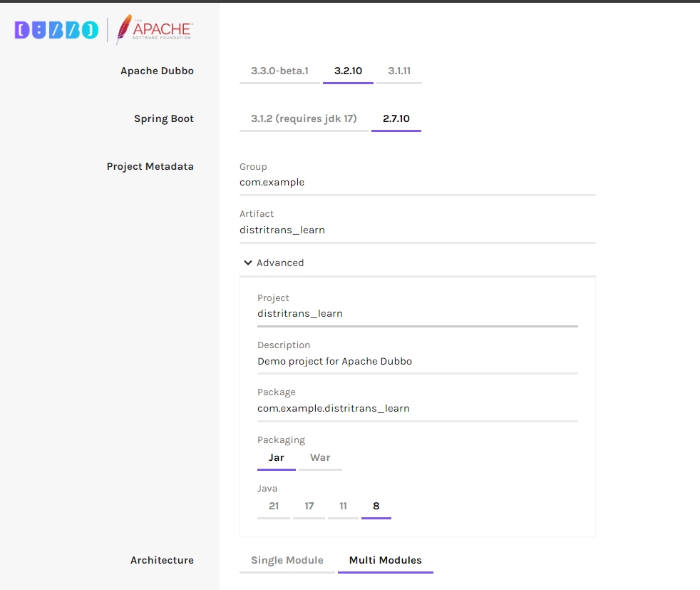Click the Java label
Viewport: 700px width, 590px height.
tap(267, 489)
